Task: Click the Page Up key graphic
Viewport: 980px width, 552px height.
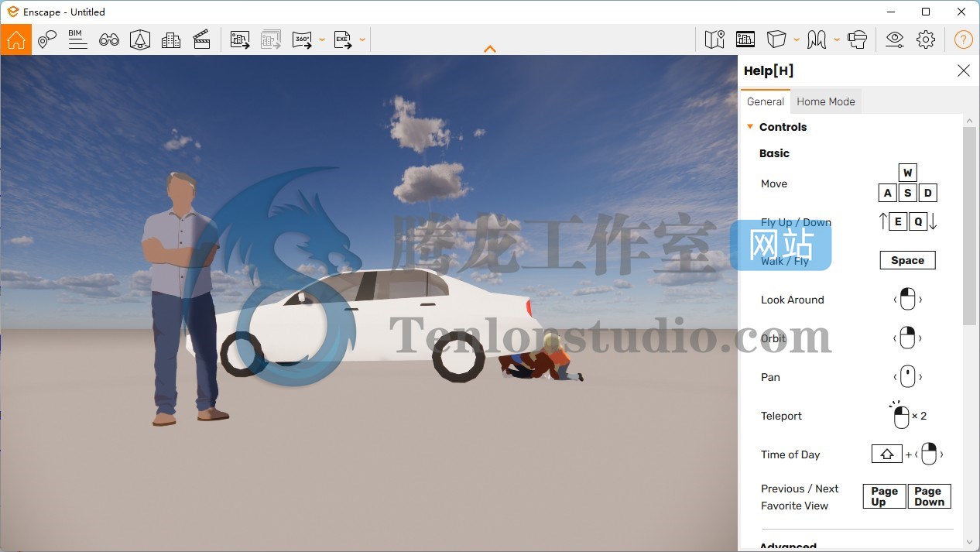Action: pos(884,496)
